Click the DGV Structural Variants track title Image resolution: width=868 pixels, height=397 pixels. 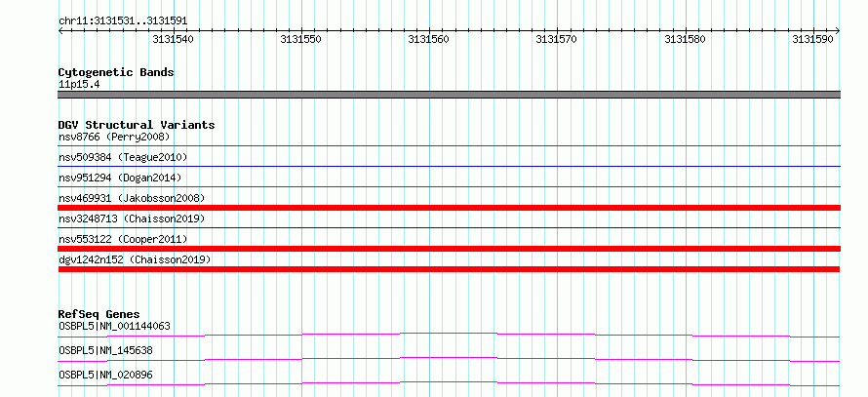click(137, 125)
